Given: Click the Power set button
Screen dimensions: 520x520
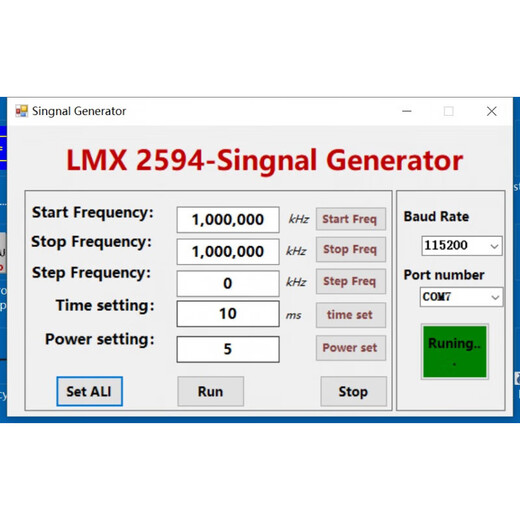Looking at the screenshot, I should (351, 348).
